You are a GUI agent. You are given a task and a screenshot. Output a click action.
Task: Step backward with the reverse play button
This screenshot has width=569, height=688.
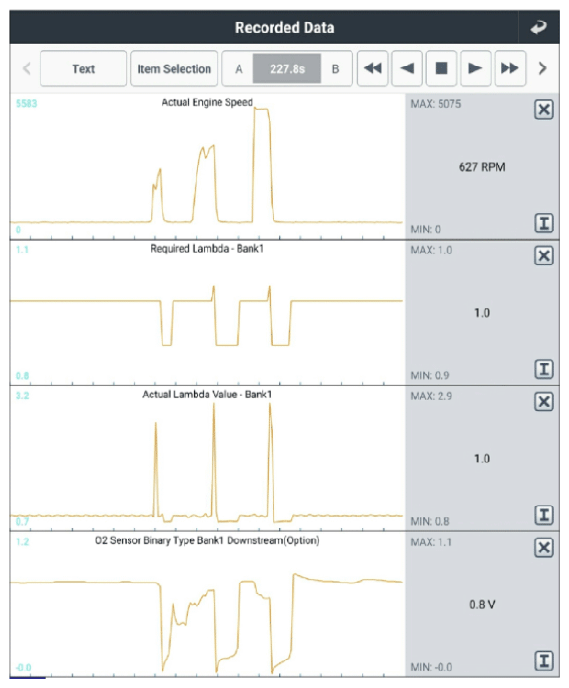tap(407, 68)
